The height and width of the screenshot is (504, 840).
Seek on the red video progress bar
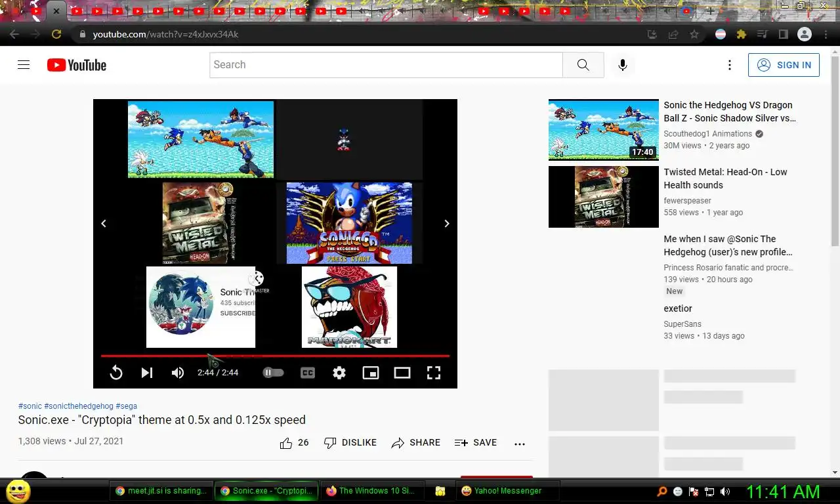pyautogui.click(x=275, y=356)
